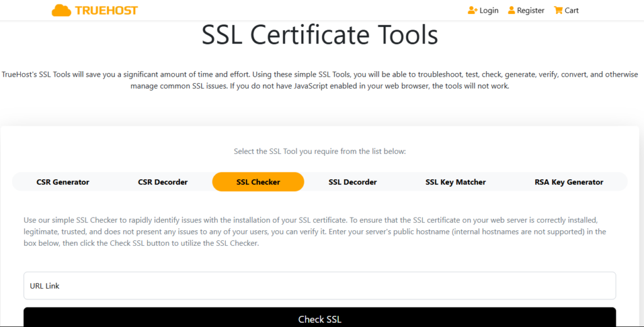Image resolution: width=644 pixels, height=327 pixels.
Task: Switch to the CSR Generator tab
Action: (x=63, y=182)
